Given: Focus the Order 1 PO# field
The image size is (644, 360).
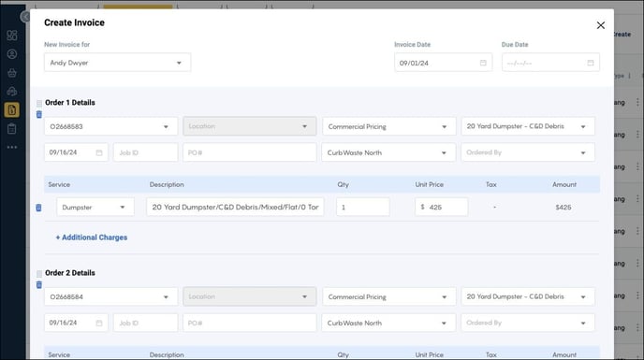Looking at the screenshot, I should click(x=250, y=152).
